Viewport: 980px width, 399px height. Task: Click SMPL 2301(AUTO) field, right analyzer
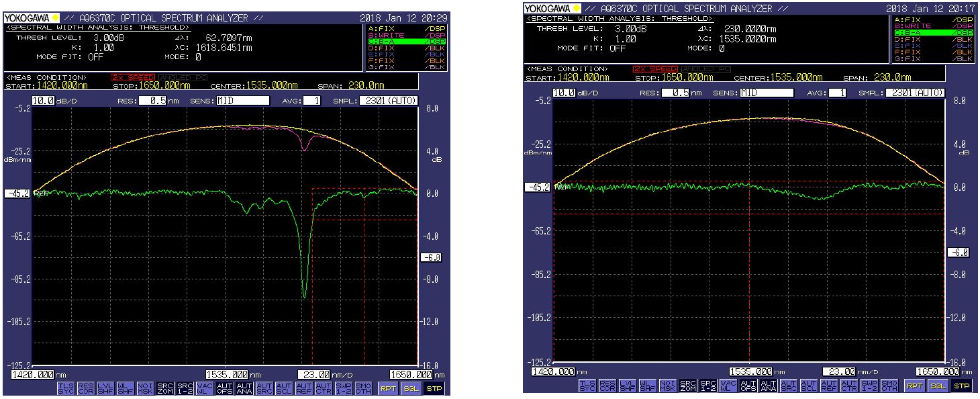pos(916,93)
